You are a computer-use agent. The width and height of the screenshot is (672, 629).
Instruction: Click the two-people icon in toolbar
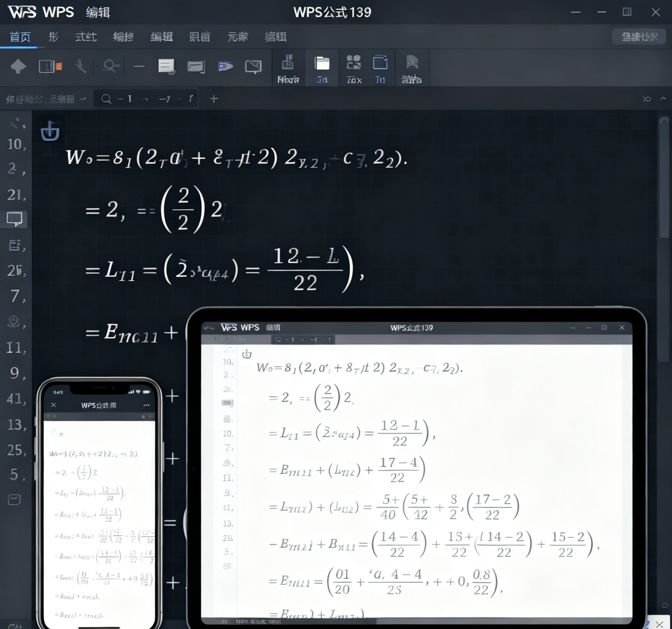tap(354, 63)
